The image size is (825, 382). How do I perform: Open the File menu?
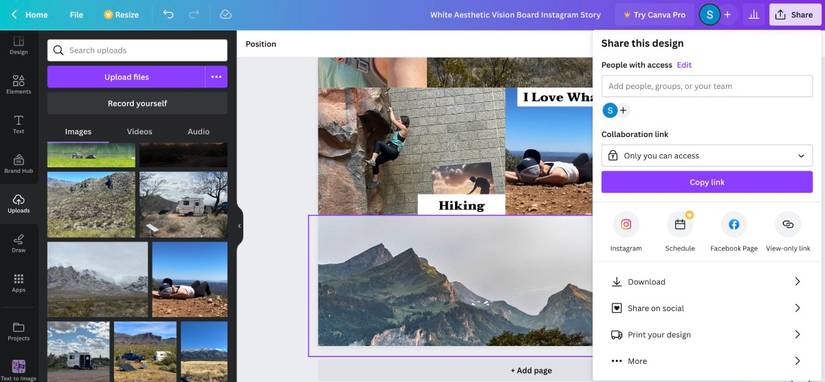pyautogui.click(x=76, y=15)
